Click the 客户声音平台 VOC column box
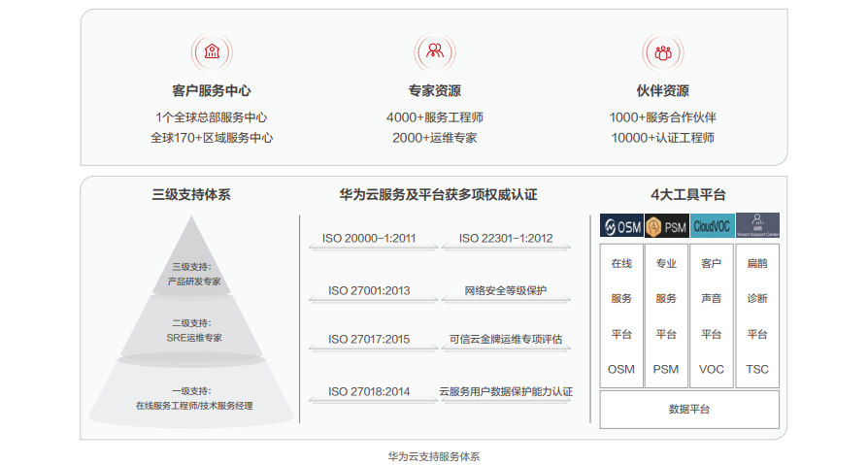The width and height of the screenshot is (868, 465). coord(712,316)
